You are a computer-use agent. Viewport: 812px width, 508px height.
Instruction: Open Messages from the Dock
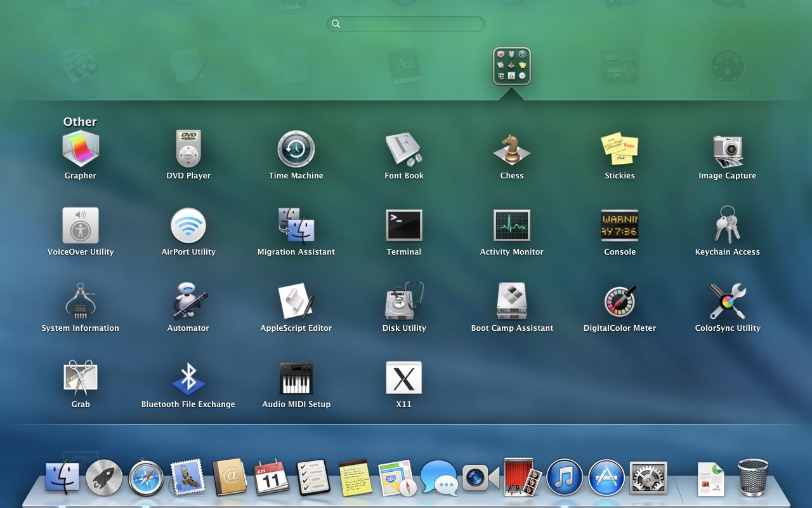[439, 478]
